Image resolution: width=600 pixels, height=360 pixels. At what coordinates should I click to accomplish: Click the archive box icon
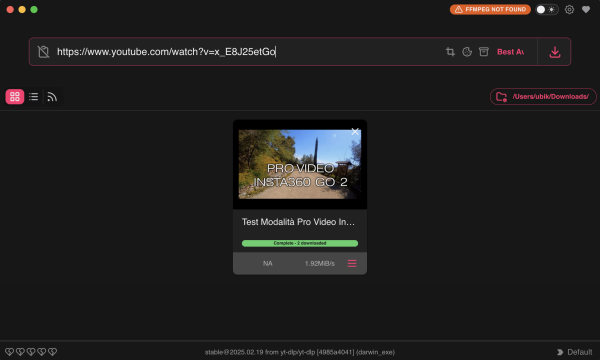point(484,52)
